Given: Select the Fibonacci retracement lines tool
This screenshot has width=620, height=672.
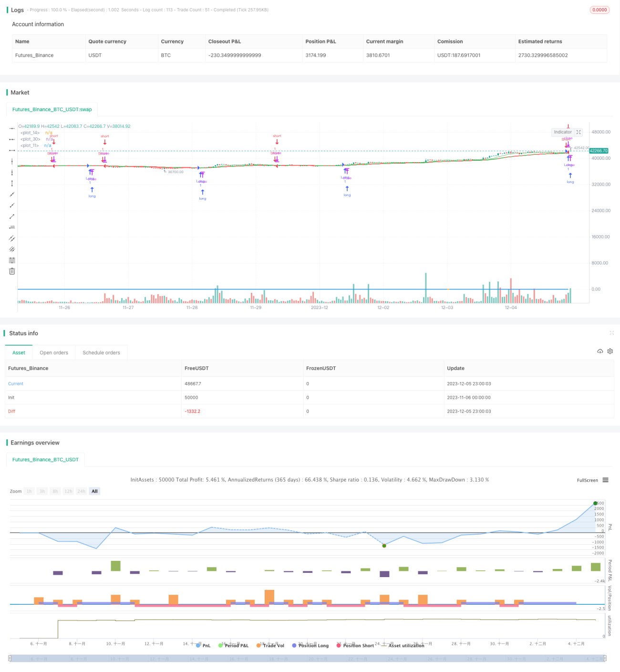Looking at the screenshot, I should point(12,260).
